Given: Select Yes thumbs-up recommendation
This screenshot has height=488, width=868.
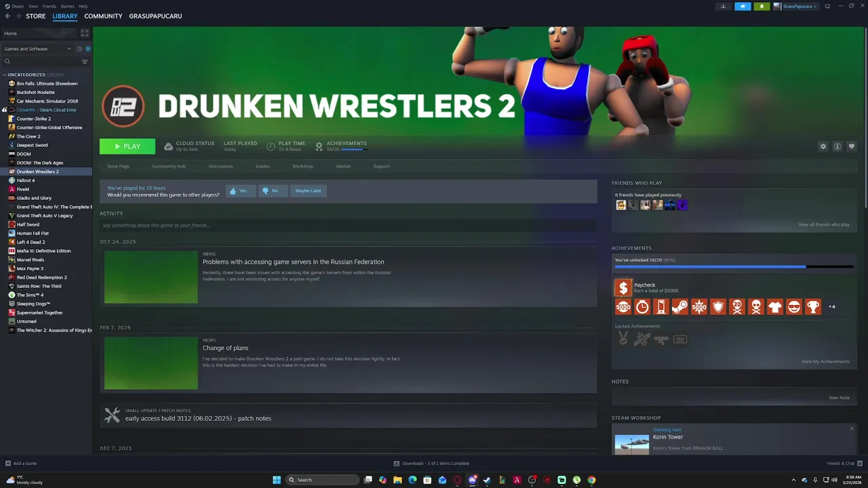Looking at the screenshot, I should click(x=240, y=190).
